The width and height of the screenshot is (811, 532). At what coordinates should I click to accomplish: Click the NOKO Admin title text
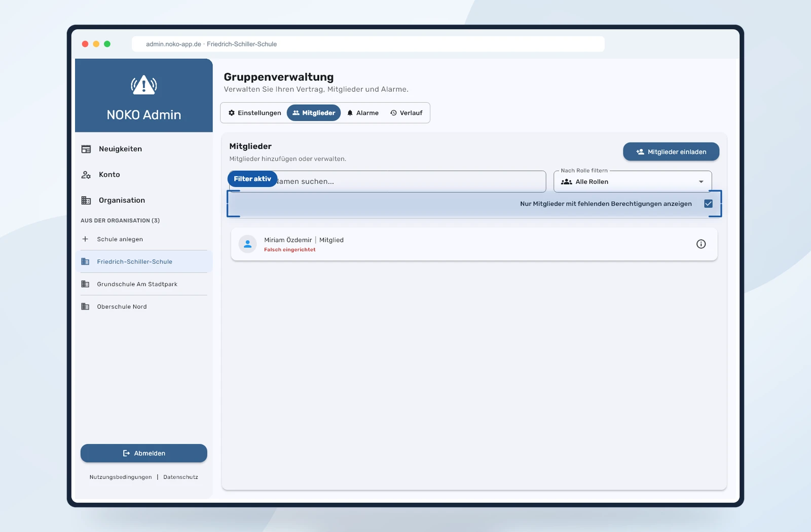[144, 115]
